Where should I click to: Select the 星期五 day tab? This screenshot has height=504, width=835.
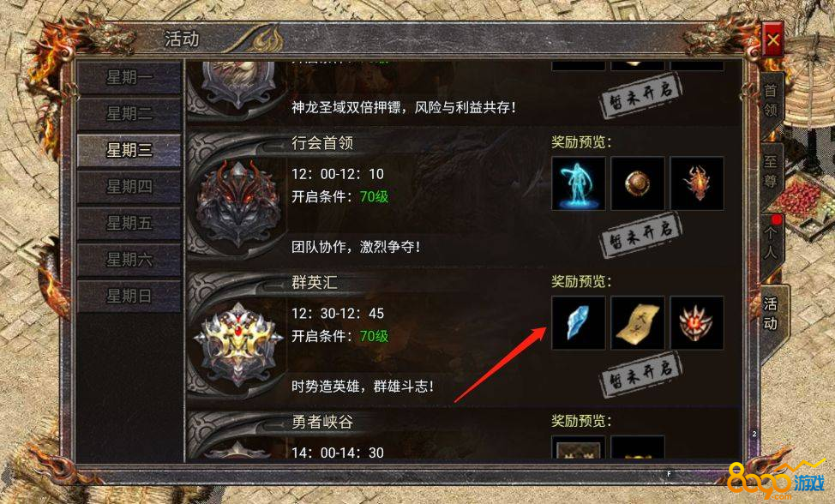[x=129, y=223]
